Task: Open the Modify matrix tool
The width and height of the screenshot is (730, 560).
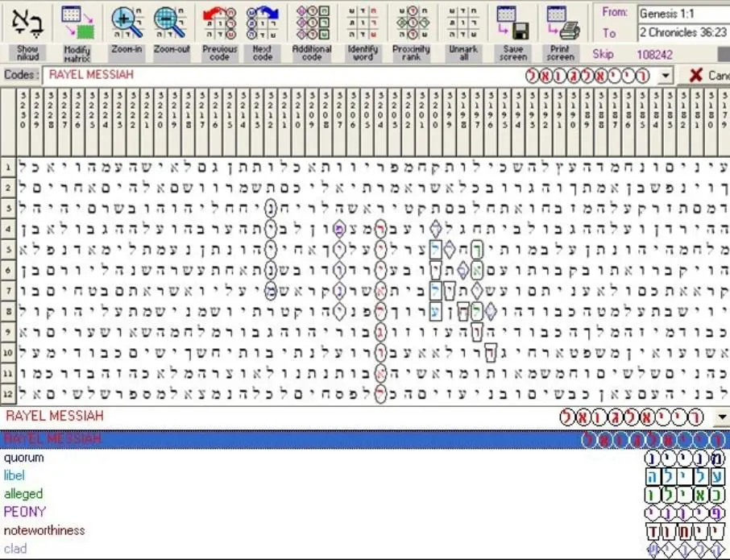Action: coord(77,22)
